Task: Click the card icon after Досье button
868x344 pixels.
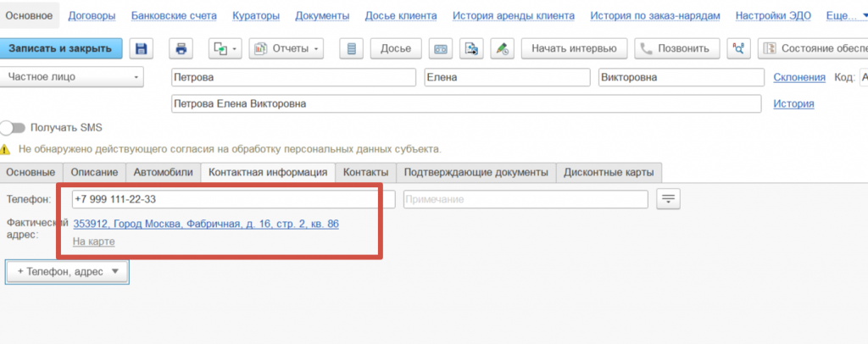Action: [x=441, y=48]
